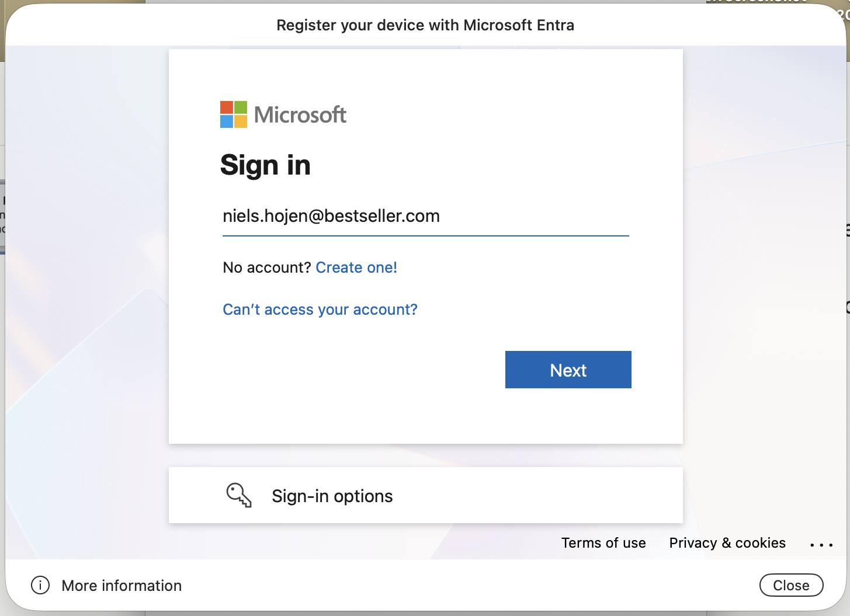
Task: Click the blue square of the Microsoft logo
Action: click(x=227, y=121)
